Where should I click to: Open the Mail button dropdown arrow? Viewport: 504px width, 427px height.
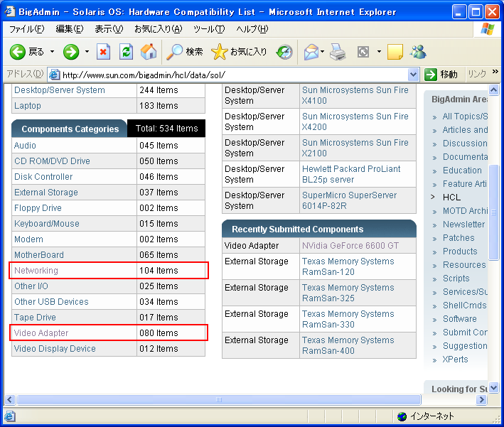[323, 52]
